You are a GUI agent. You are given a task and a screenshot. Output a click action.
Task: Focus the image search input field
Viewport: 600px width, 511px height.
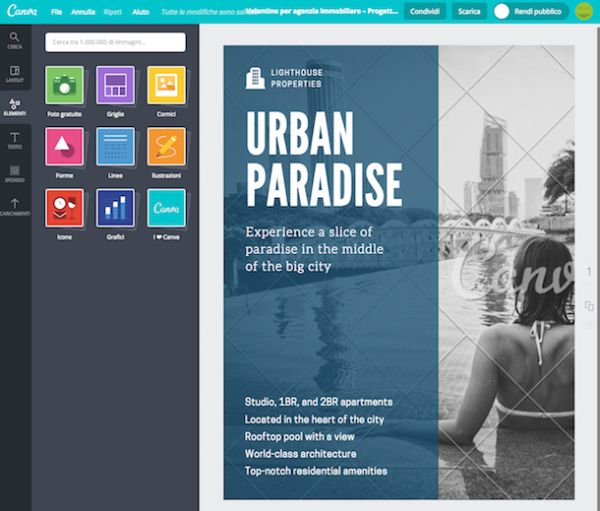(x=115, y=42)
